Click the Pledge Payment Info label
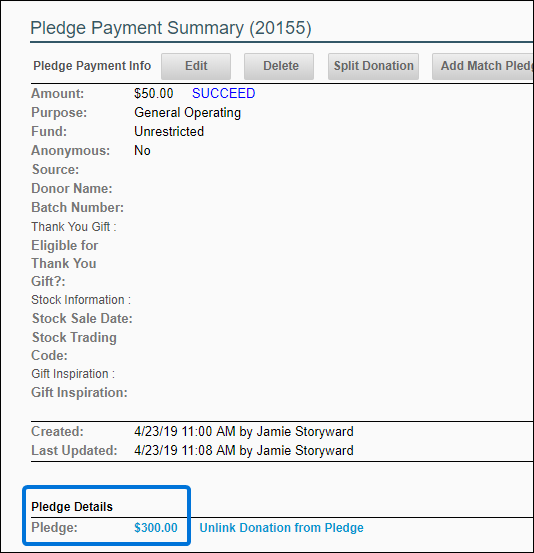This screenshot has width=534, height=553. (x=92, y=66)
